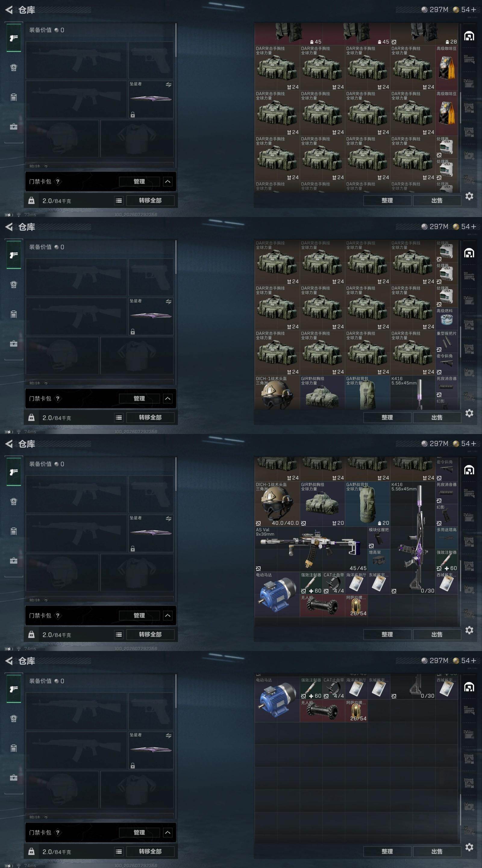Viewport: 482px width, 868px height.
Task: Click the equipment panel scrollbar in the second screen
Action: (x=176, y=257)
